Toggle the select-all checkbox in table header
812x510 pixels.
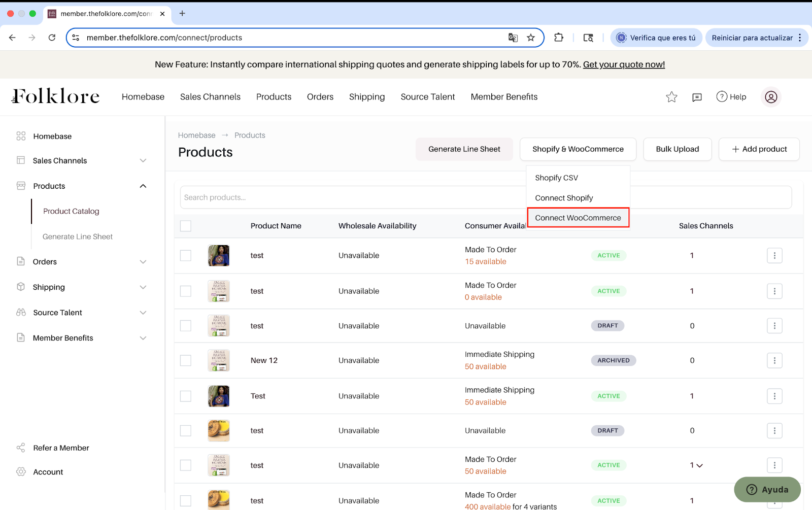click(186, 226)
